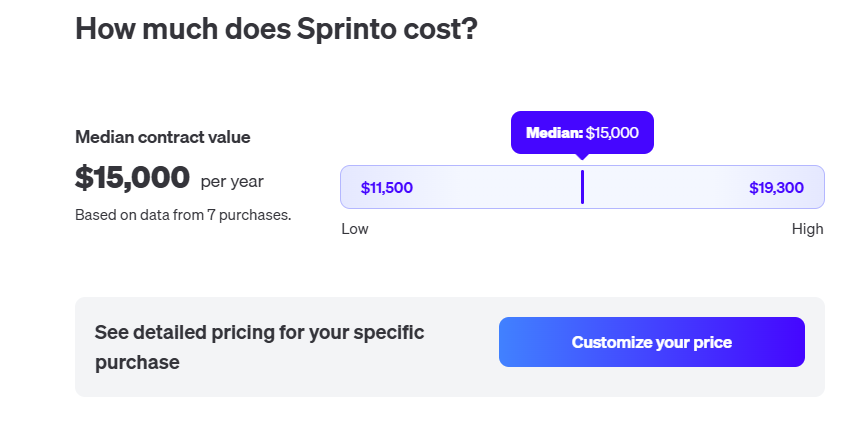Viewport: 851px width, 432px height.
Task: Click the Customize your price button
Action: click(651, 342)
